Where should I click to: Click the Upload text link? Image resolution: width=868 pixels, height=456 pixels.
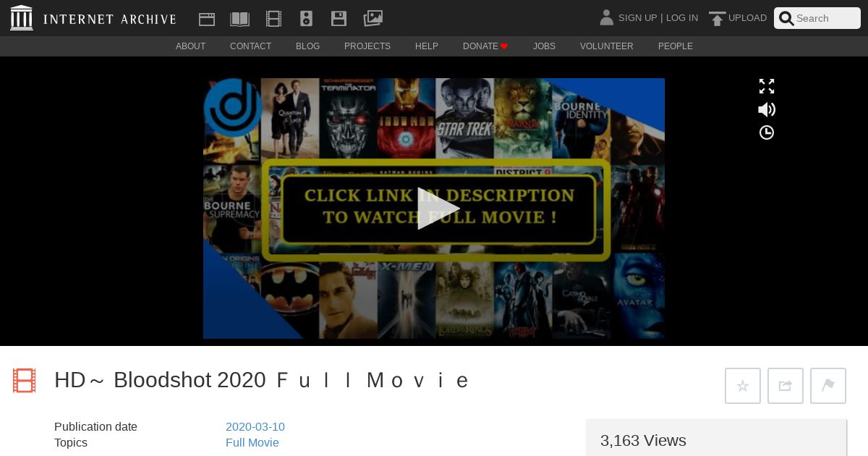(x=747, y=18)
